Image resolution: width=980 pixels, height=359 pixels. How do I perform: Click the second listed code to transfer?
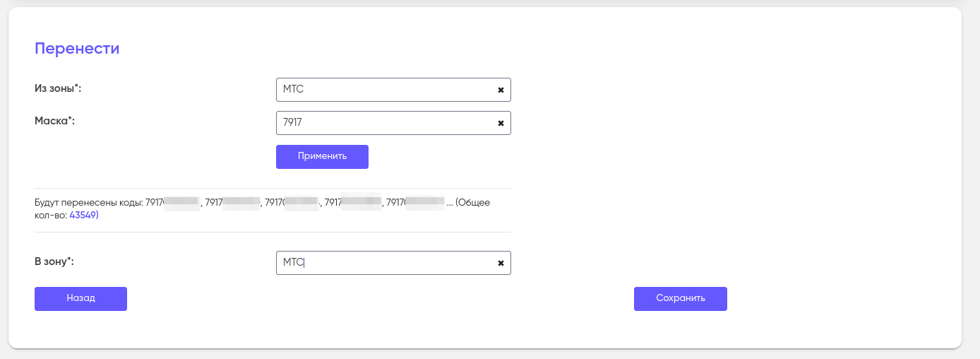pos(232,203)
